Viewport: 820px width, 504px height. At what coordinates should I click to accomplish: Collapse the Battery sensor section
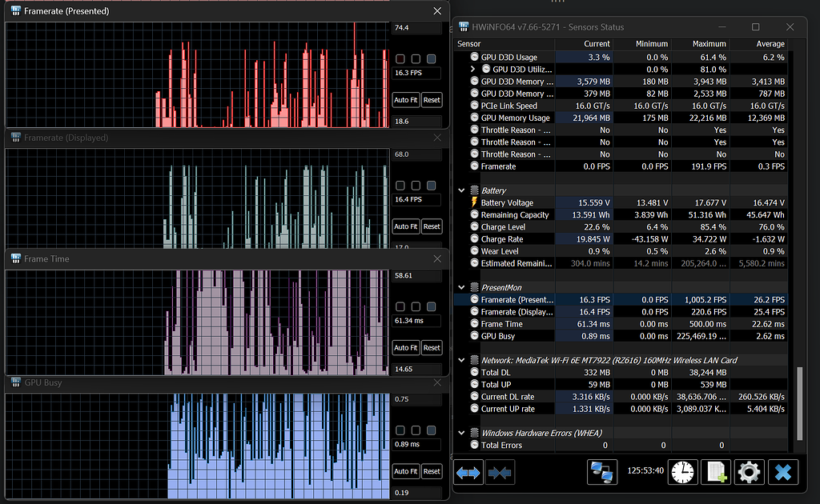[461, 190]
